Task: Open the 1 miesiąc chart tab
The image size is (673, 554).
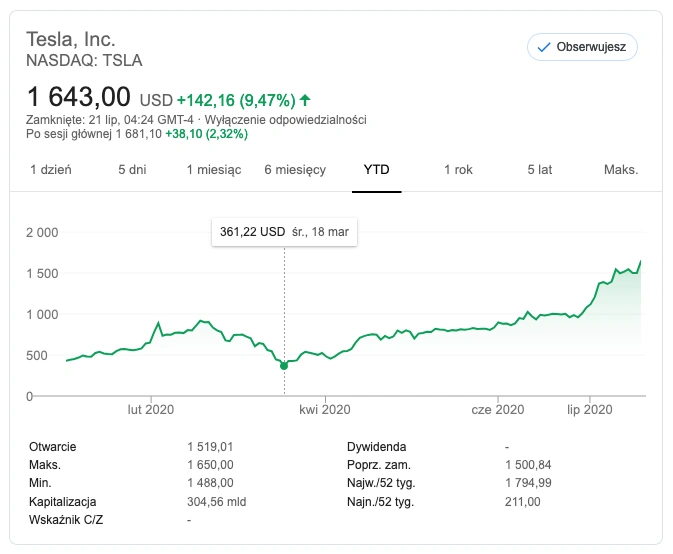Action: [214, 170]
